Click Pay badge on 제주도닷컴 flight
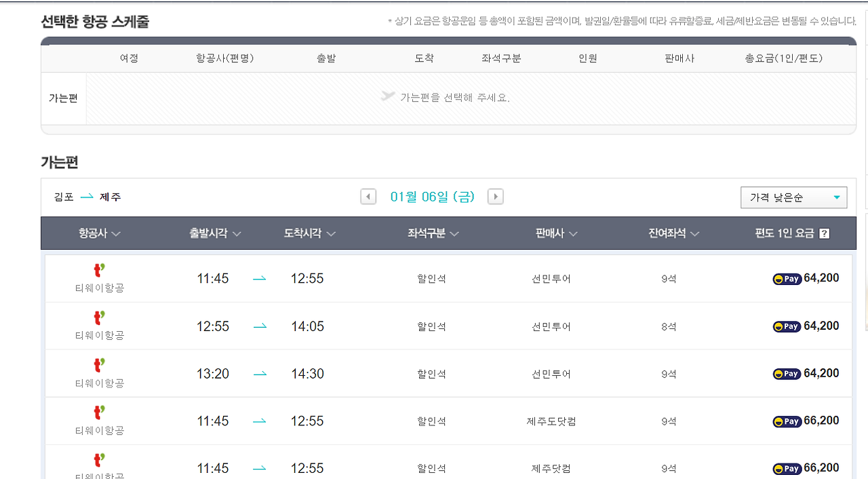This screenshot has height=479, width=868. coord(787,421)
